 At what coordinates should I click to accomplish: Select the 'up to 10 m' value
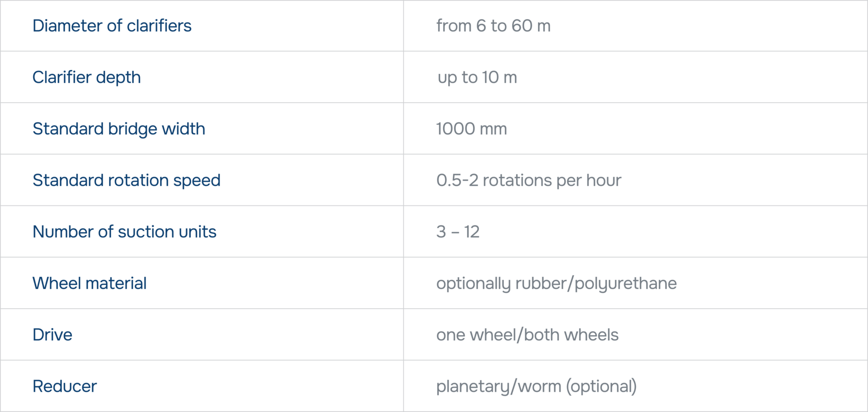477,77
